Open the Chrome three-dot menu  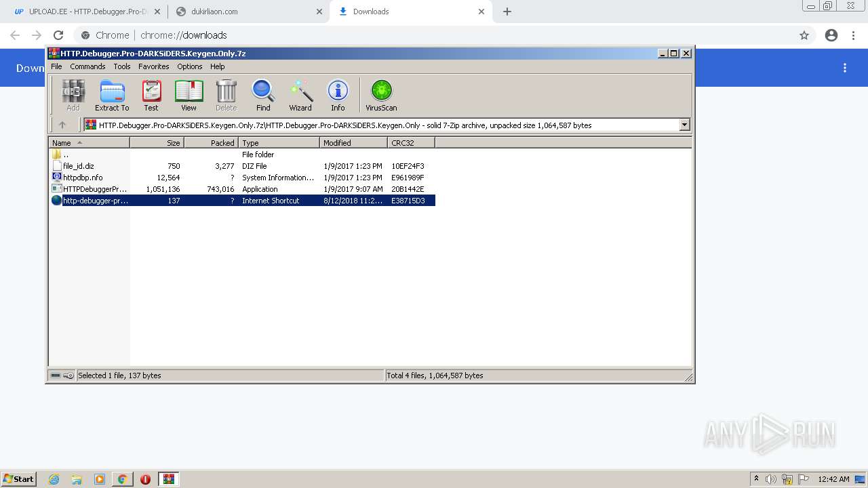pos(854,35)
